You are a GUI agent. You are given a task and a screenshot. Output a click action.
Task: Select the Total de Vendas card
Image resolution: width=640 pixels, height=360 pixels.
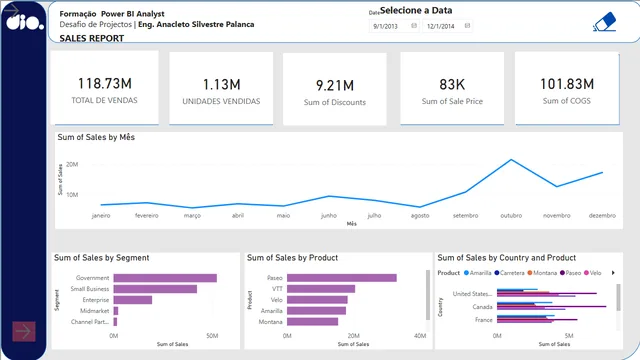pos(104,88)
